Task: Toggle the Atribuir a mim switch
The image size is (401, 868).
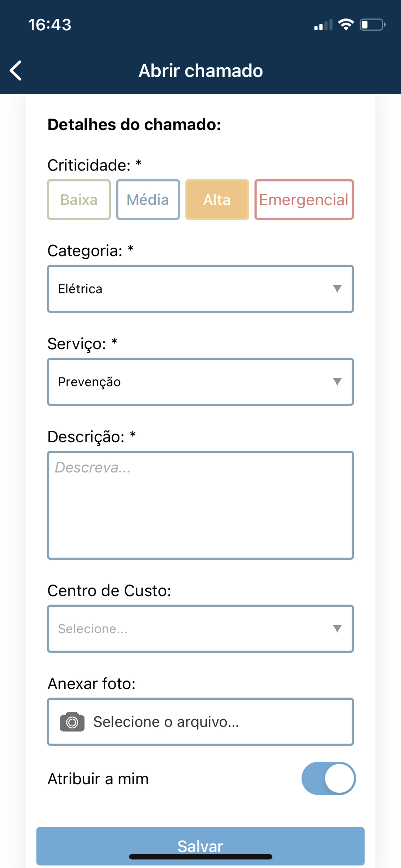Action: coord(329,778)
